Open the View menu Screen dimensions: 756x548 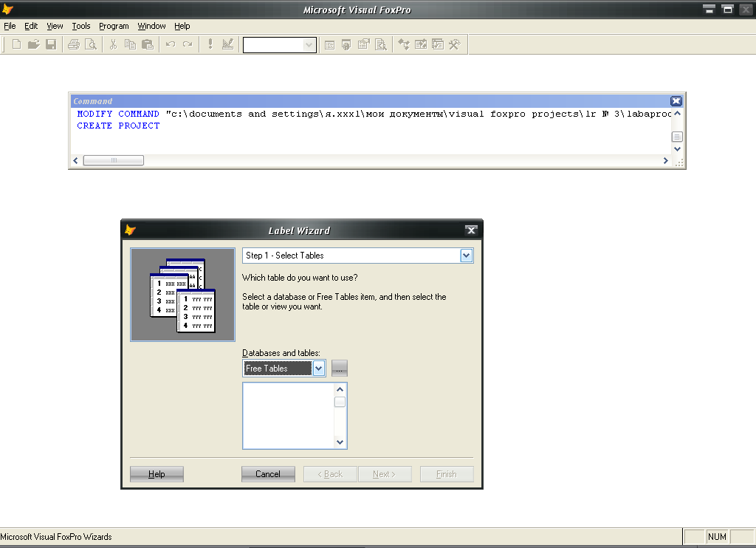coord(55,26)
